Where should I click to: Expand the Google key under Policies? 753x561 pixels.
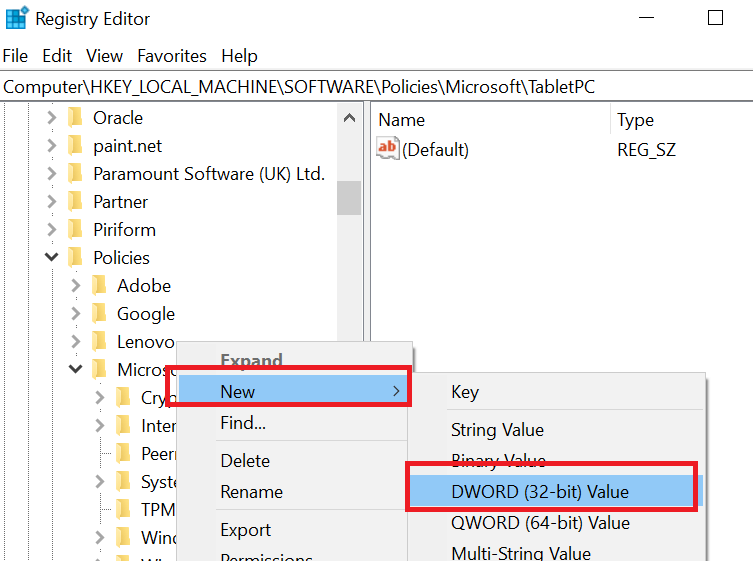coord(76,313)
